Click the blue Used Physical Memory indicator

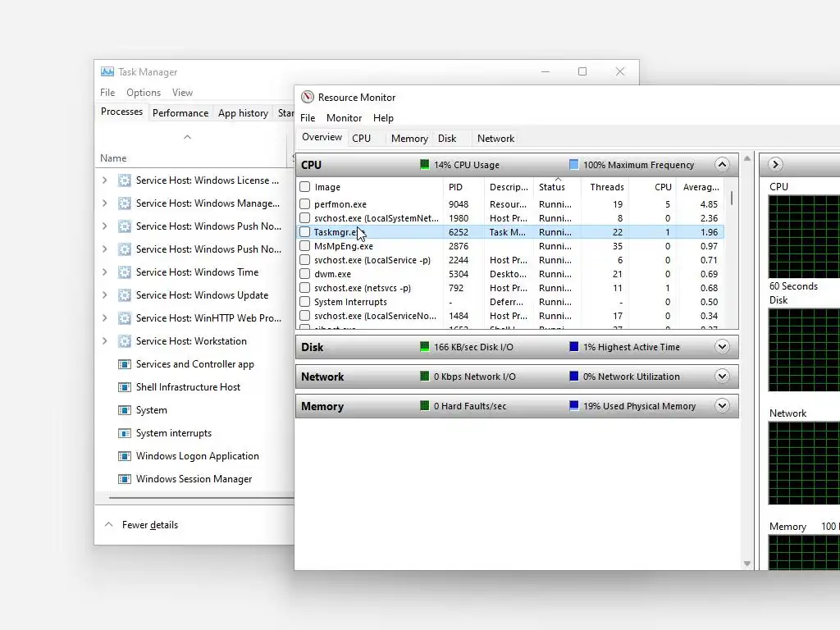point(573,405)
